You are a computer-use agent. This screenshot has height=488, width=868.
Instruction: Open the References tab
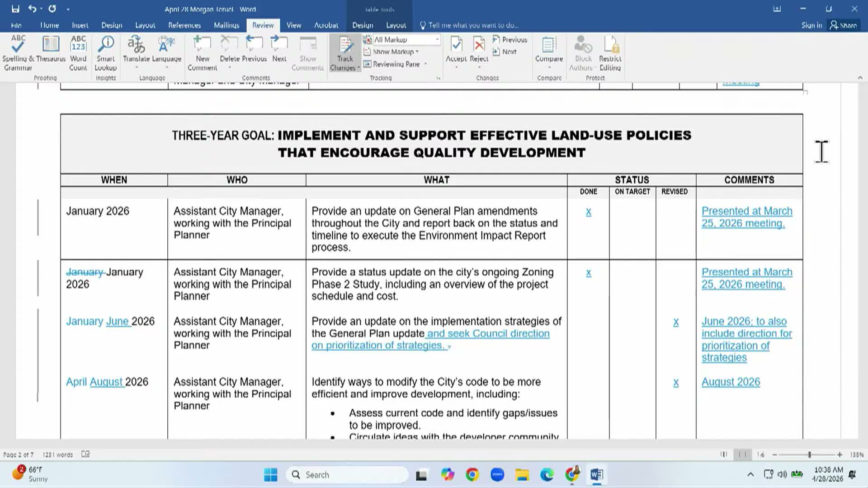click(x=184, y=25)
